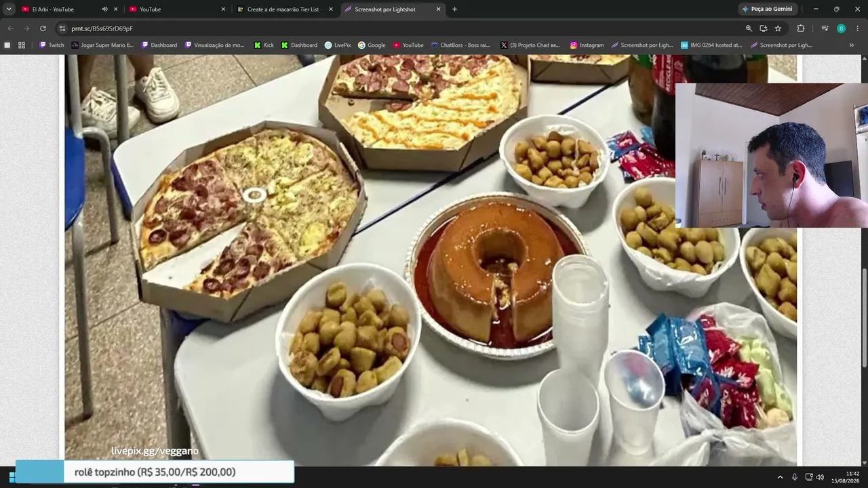
Task: Open the Windows Start button
Action: (12, 477)
